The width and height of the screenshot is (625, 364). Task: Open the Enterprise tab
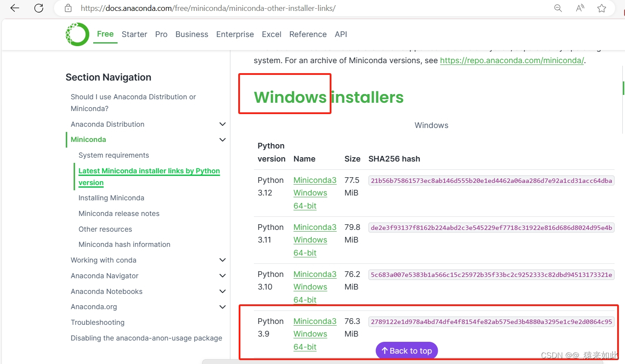[235, 34]
